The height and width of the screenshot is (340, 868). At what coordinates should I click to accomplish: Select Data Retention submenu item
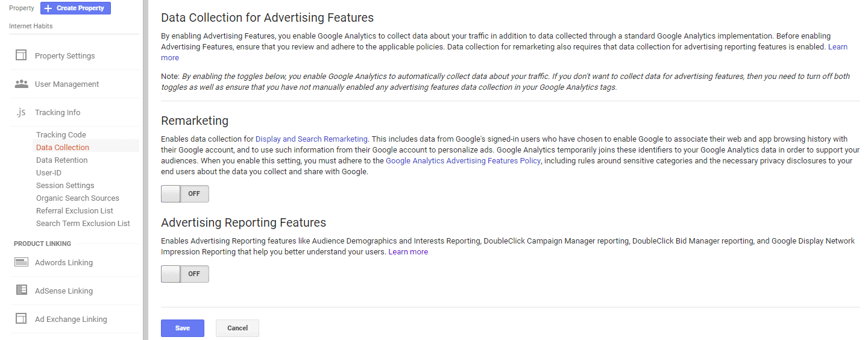(x=62, y=160)
